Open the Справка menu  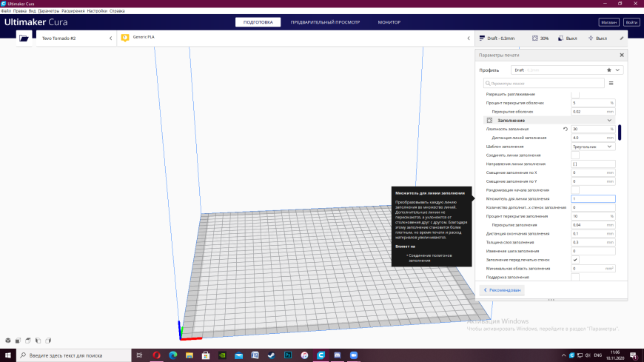point(117,11)
